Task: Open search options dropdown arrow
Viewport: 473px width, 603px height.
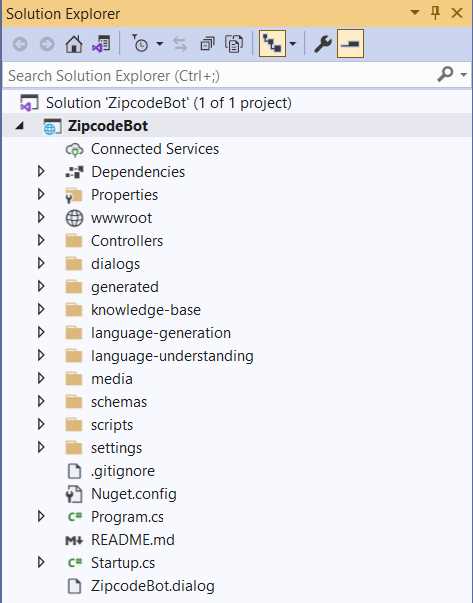Action: point(463,75)
